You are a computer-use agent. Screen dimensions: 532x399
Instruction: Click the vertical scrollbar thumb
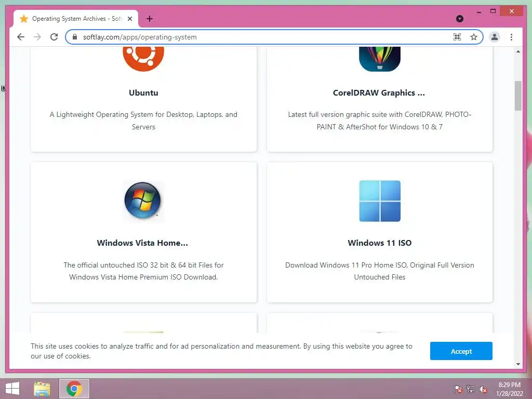518,96
